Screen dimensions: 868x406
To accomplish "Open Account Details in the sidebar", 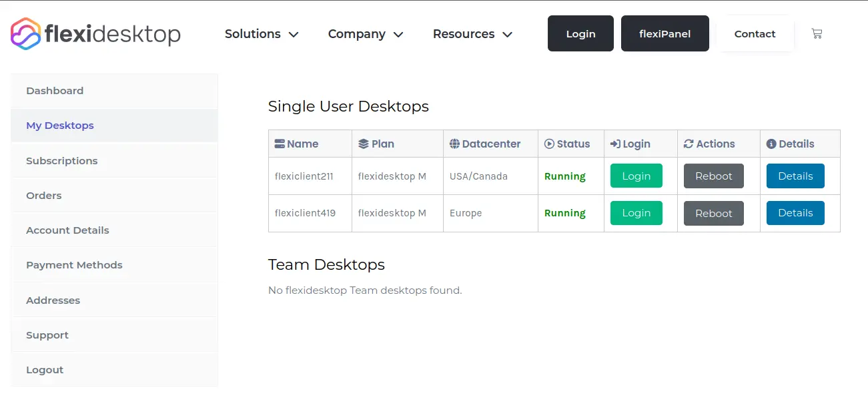I will click(x=114, y=230).
